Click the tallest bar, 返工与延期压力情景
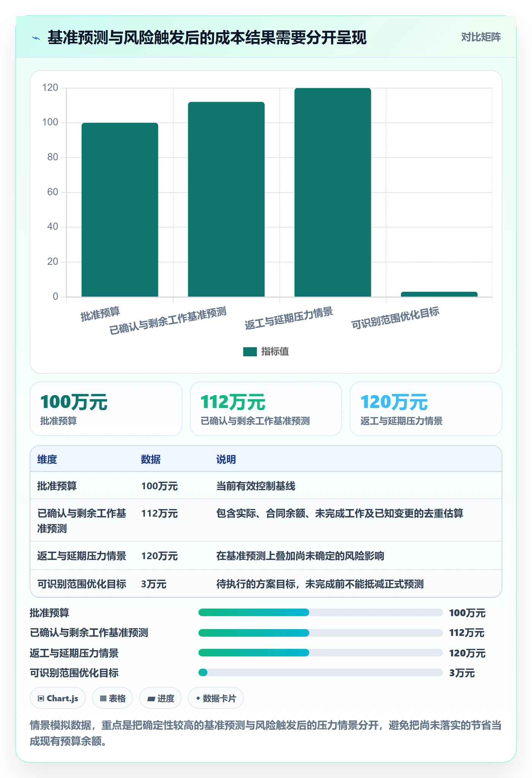Viewport: 532px width, 778px height. click(332, 192)
